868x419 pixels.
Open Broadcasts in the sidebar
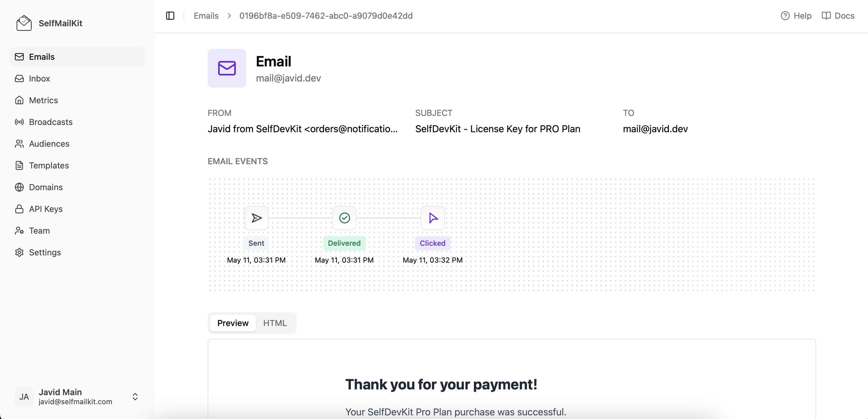[x=77, y=122]
